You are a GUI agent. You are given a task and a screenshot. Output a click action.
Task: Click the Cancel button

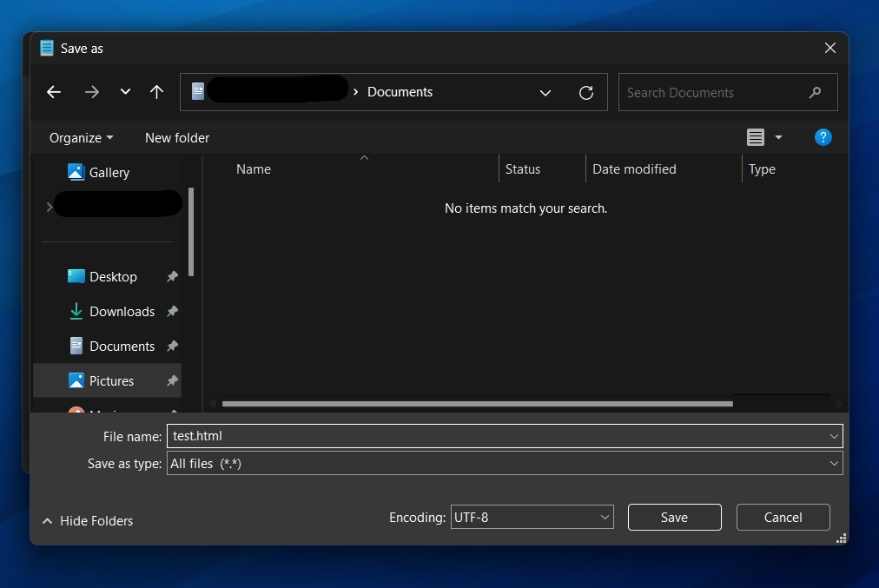(x=783, y=517)
